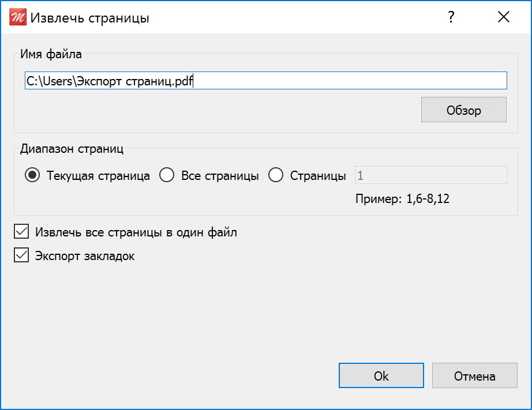Open help with the question mark button

451,17
